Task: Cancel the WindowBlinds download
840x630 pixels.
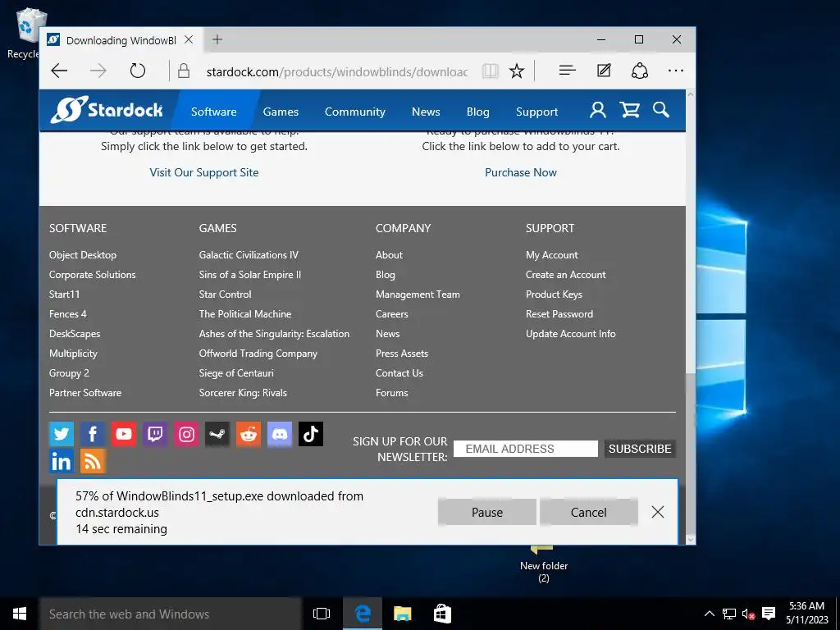Action: (x=589, y=512)
